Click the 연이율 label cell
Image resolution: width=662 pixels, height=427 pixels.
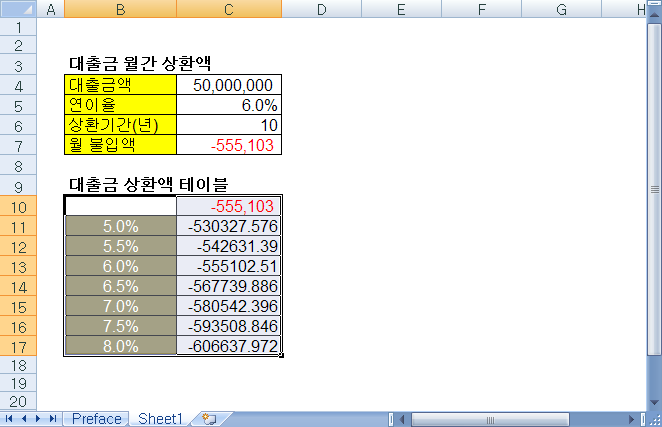coord(120,105)
